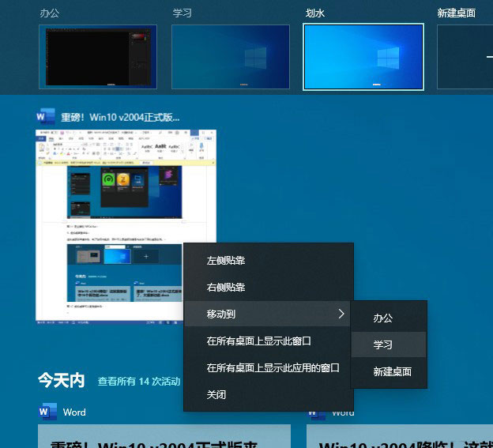This screenshot has width=493, height=448.
Task: Choose 新建桌面 in the 移动到 submenu
Action: (393, 371)
